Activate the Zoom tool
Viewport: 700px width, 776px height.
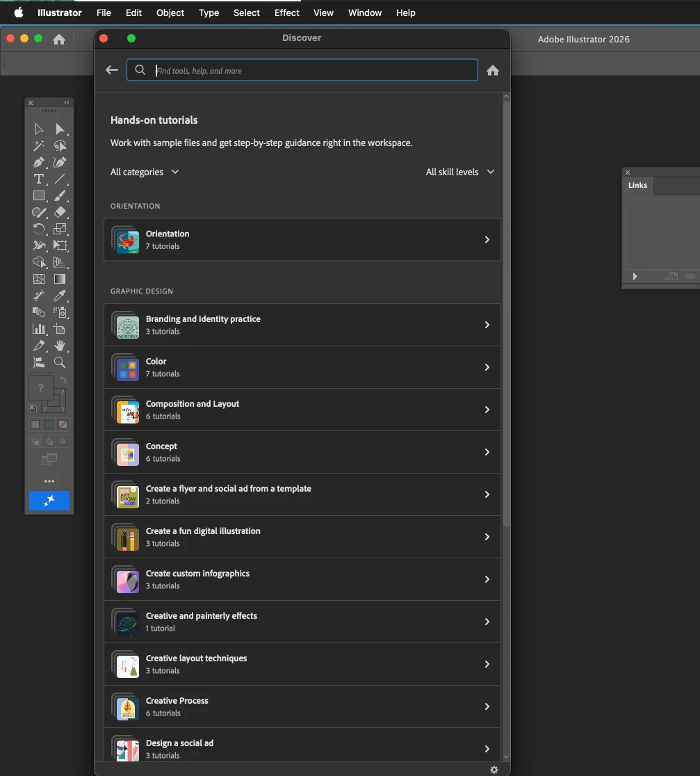[60, 362]
